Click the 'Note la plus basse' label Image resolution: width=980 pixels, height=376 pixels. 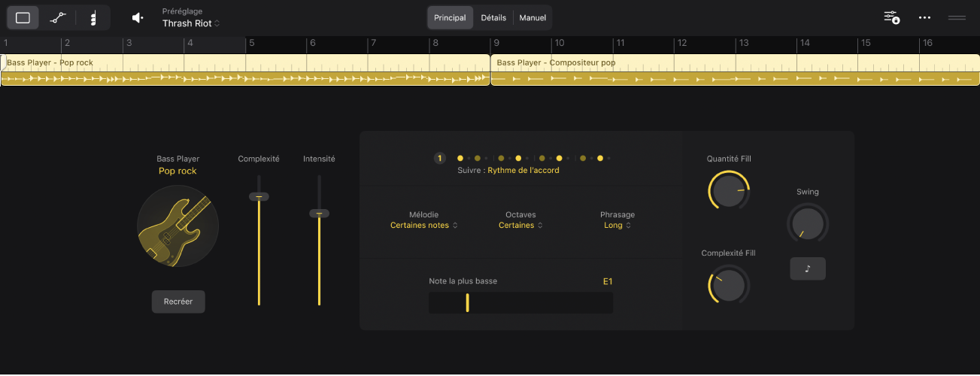click(x=463, y=281)
